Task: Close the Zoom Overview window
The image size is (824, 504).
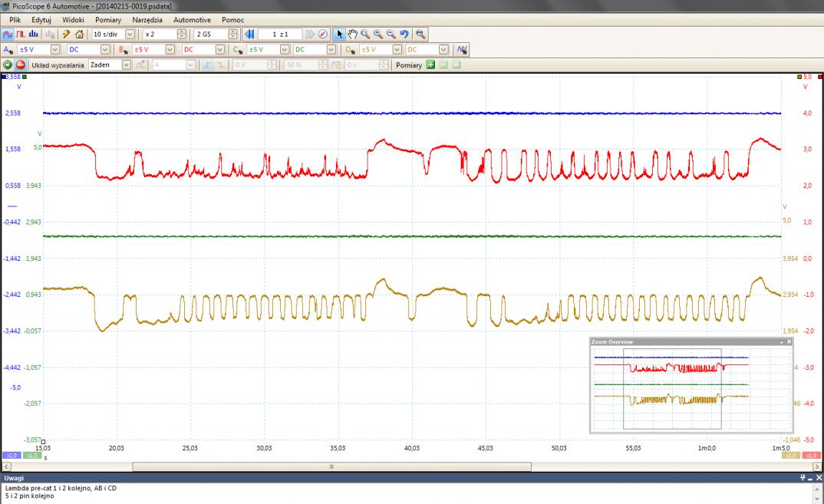Action: (x=789, y=341)
